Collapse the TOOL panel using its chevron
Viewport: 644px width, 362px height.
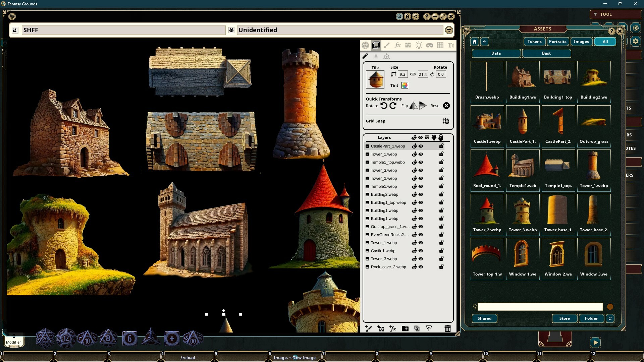(595, 14)
